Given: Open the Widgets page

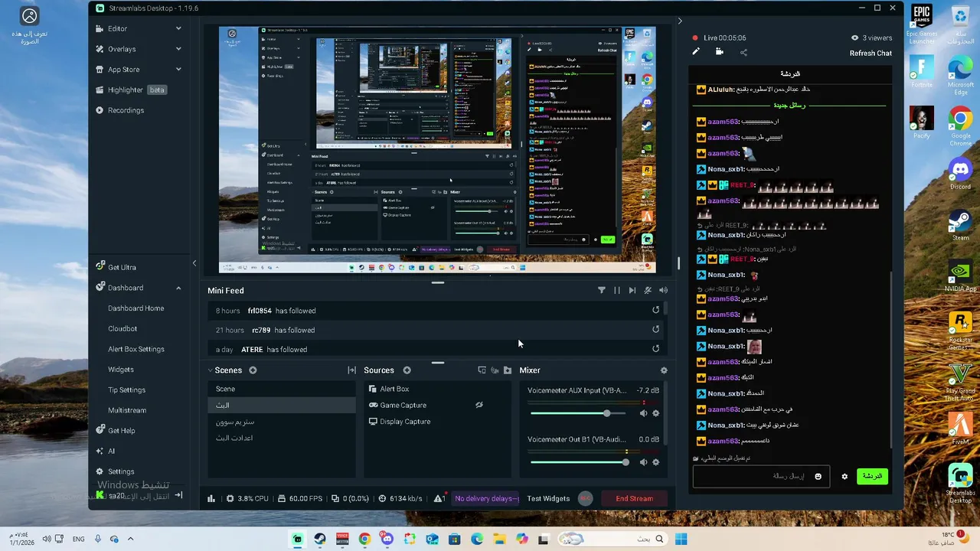Looking at the screenshot, I should tap(121, 370).
